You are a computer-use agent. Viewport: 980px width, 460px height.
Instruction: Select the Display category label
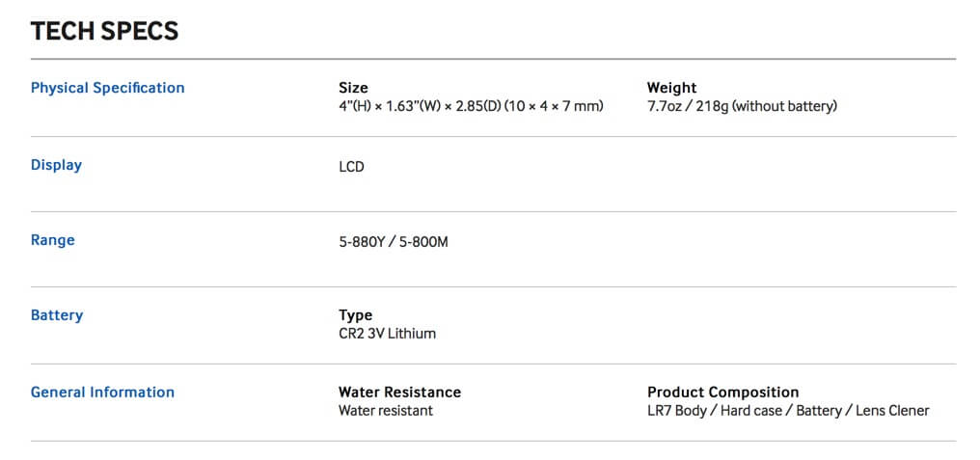click(x=56, y=165)
